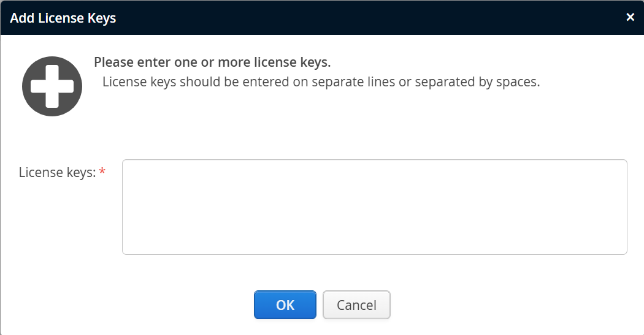Image resolution: width=644 pixels, height=335 pixels.
Task: Click the "Add License Keys" title text
Action: [x=63, y=18]
